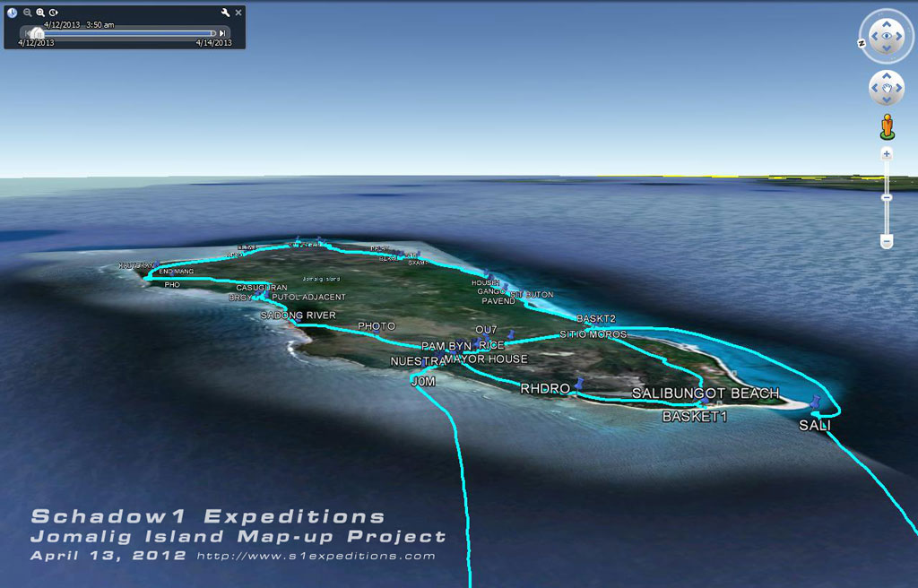The height and width of the screenshot is (588, 918).
Task: Zoom out on the time range with magnifier-minus
Action: tap(28, 13)
